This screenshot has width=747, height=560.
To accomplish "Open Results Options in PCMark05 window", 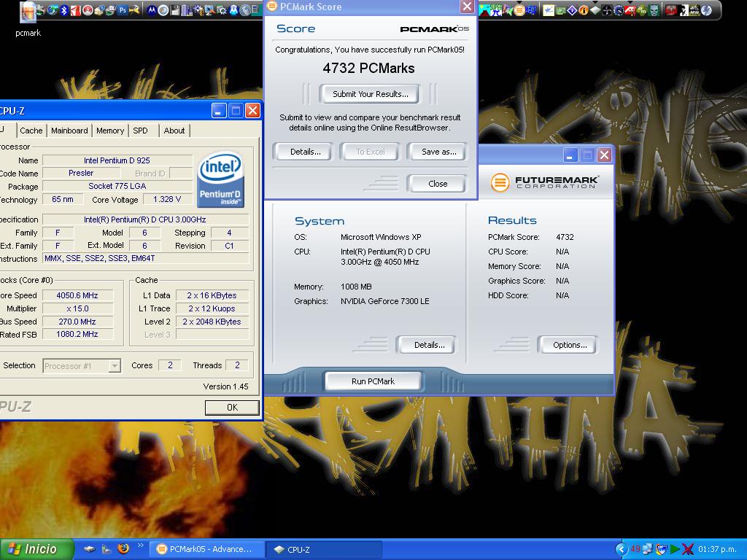I will 569,345.
